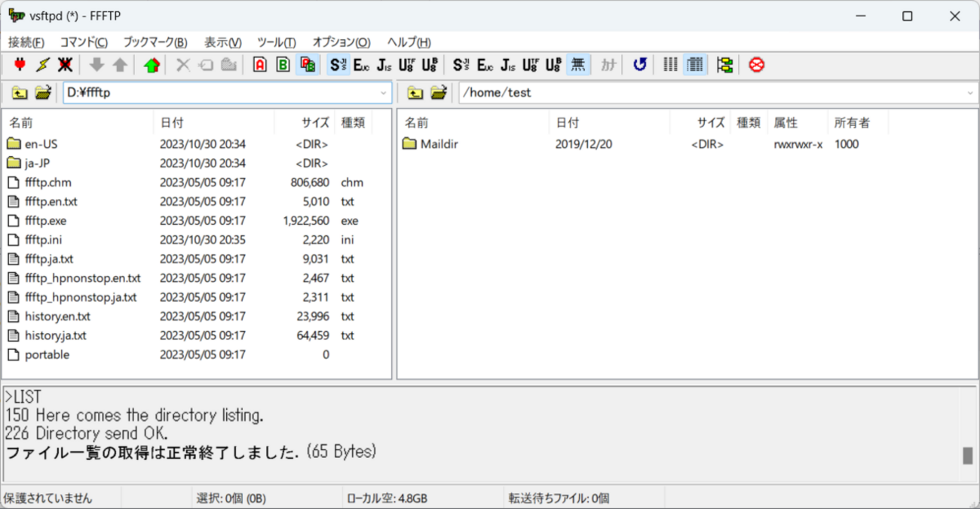Expand the local path D:¥ffftp dropdown
This screenshot has height=509, width=980.
384,93
